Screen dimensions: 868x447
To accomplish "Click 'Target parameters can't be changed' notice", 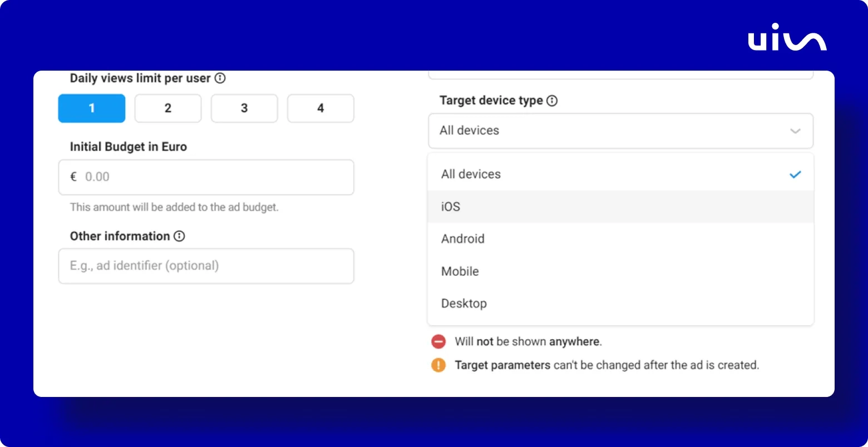I will 607,365.
